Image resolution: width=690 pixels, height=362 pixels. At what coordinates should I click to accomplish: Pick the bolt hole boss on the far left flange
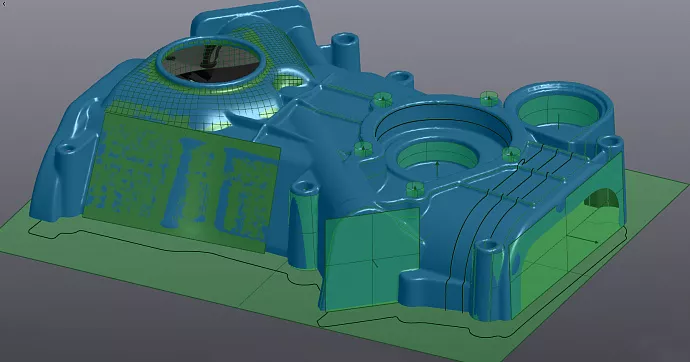pyautogui.click(x=67, y=154)
